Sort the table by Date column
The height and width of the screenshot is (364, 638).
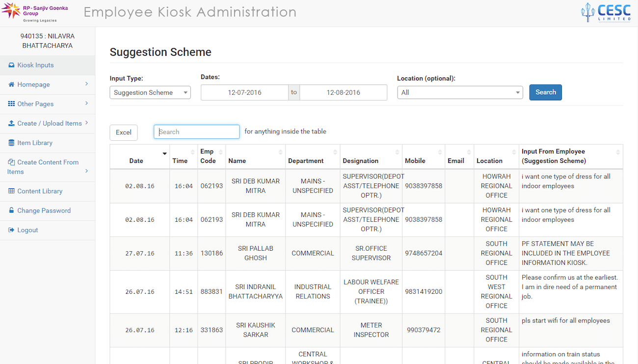pos(136,160)
